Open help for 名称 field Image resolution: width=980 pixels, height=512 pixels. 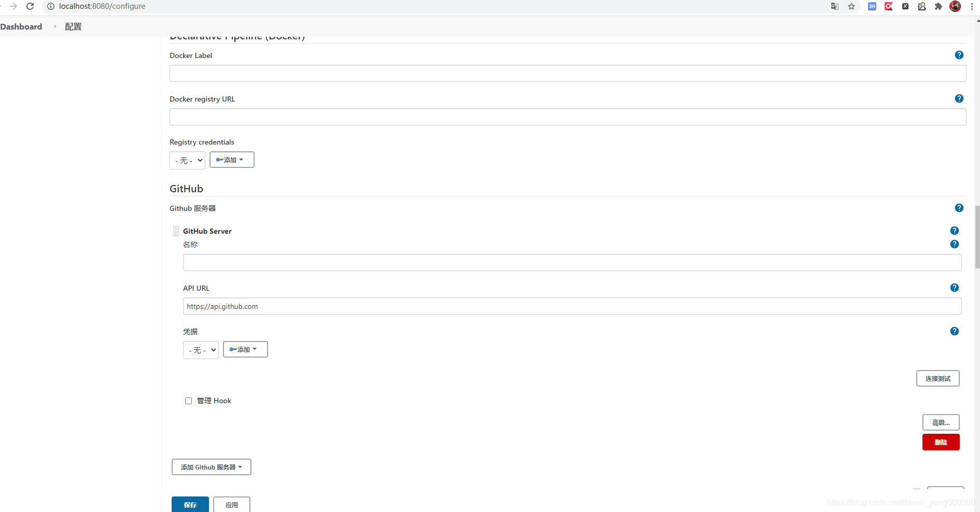(954, 244)
